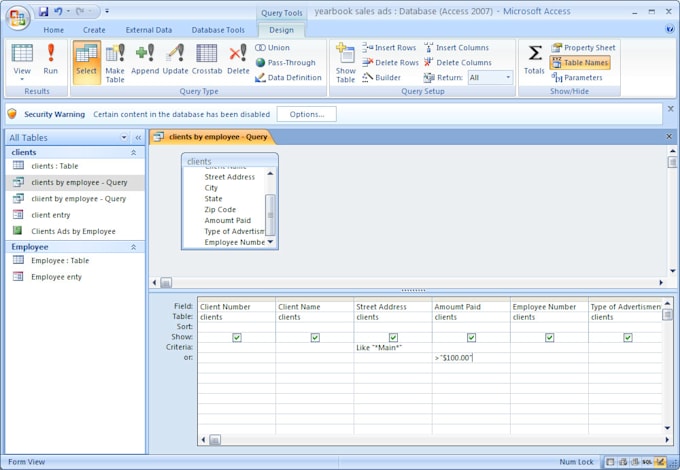Switch to SQL view in status bar
The width and height of the screenshot is (680, 470).
(x=647, y=462)
